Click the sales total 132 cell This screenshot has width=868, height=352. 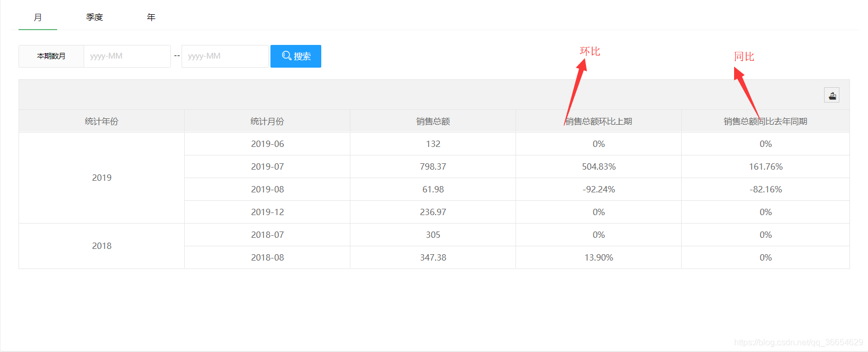433,144
